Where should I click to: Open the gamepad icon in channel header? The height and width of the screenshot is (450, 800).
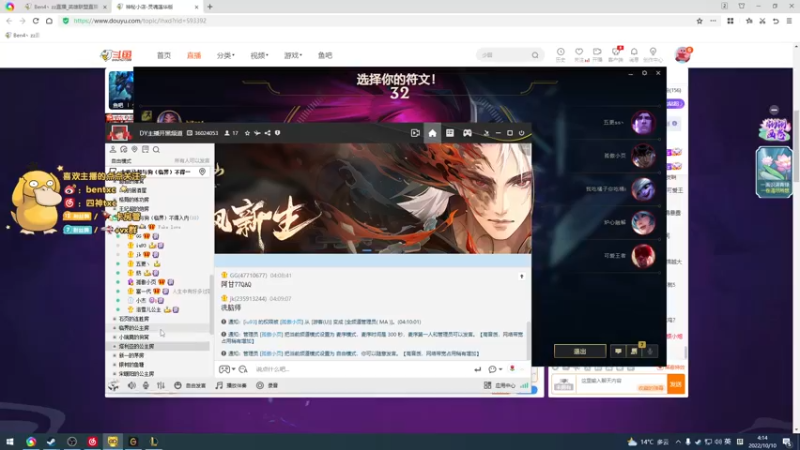coord(467,133)
